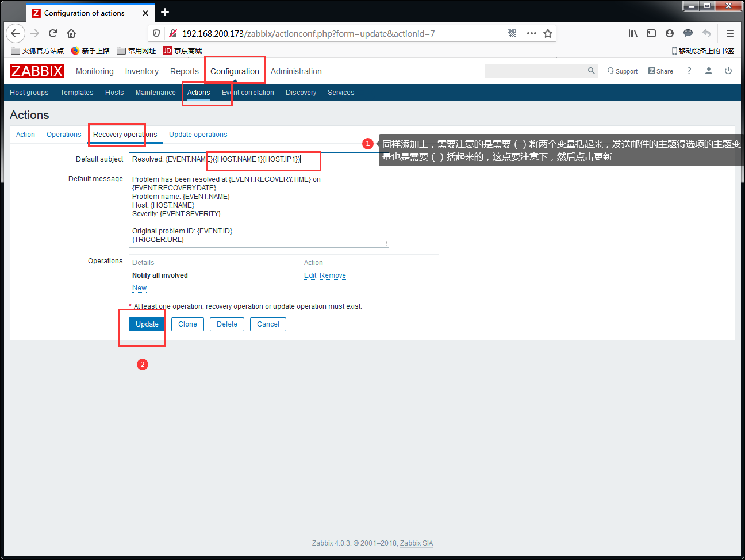Open the QR code icon in address bar
Viewport: 745px width, 560px height.
point(512,33)
